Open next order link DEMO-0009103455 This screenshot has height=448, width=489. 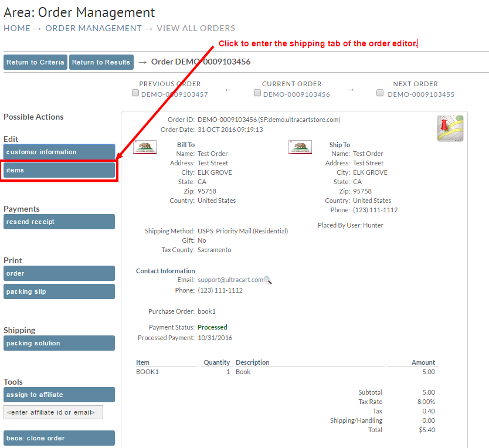point(421,94)
